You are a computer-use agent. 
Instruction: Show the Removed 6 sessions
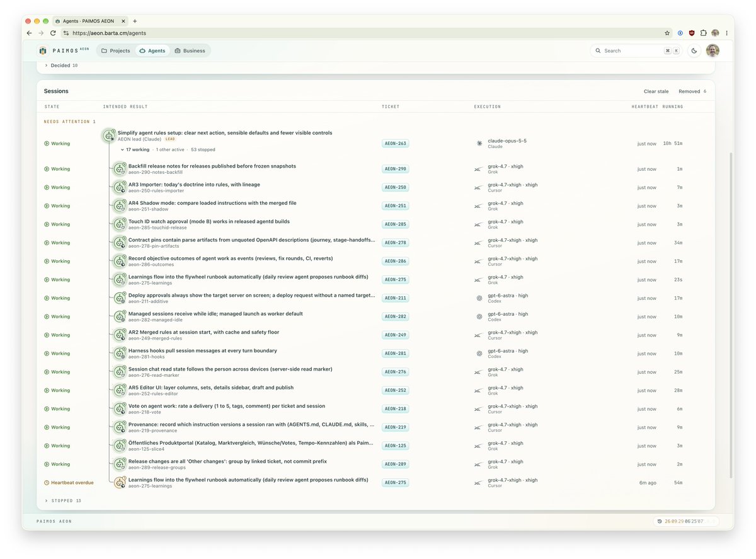pos(692,91)
